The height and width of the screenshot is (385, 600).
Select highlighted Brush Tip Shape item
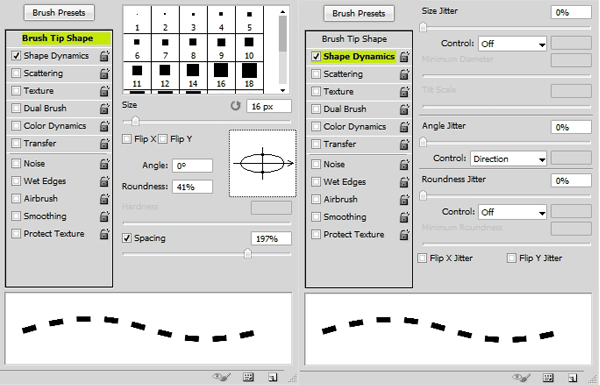coord(66,38)
